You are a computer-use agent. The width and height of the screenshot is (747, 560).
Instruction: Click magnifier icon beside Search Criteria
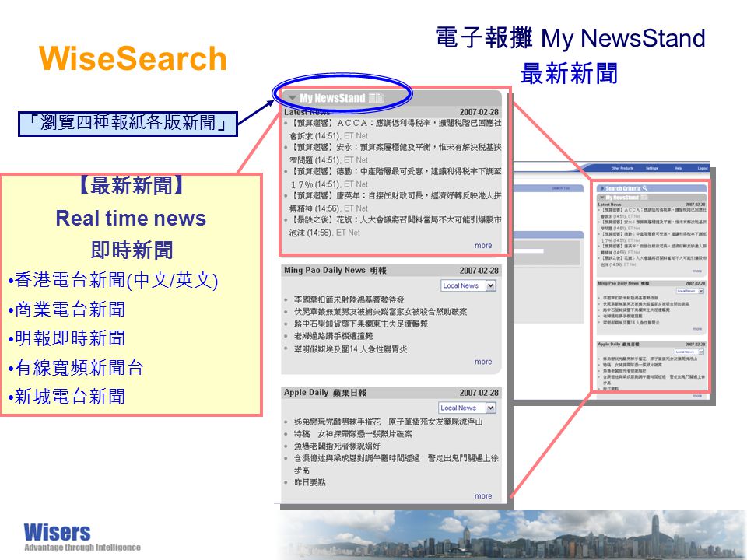pyautogui.click(x=645, y=188)
